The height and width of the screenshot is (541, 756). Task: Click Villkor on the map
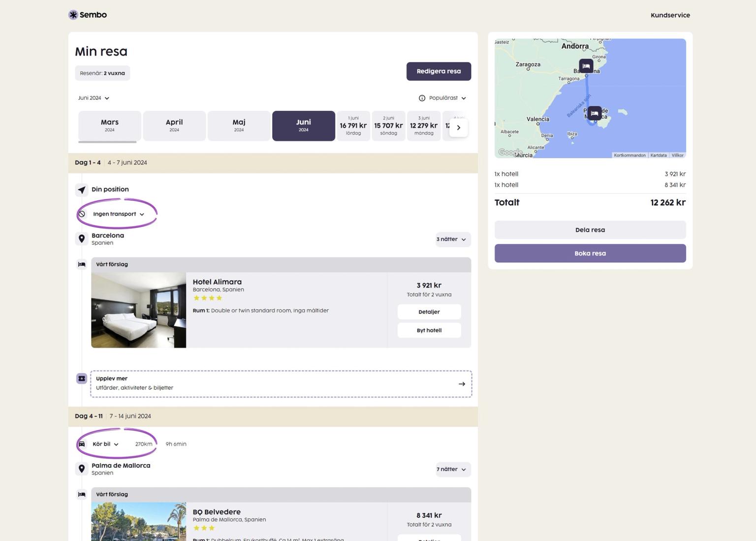pyautogui.click(x=677, y=155)
